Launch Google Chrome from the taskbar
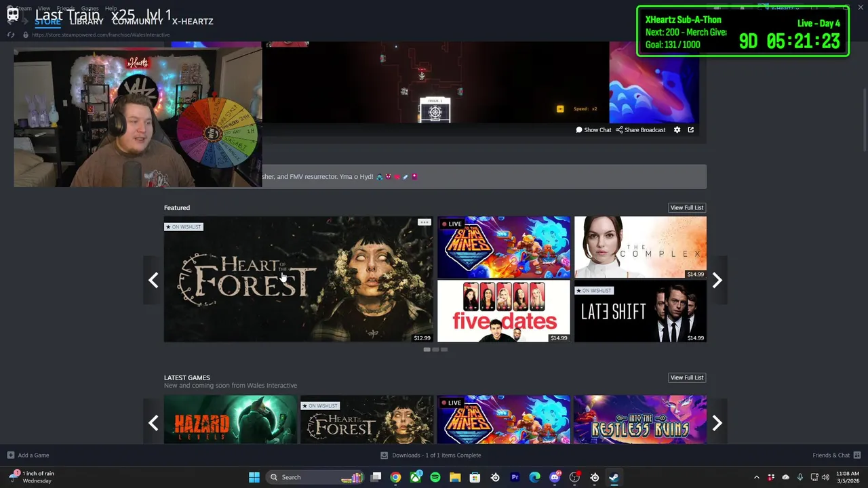This screenshot has height=488, width=868. coord(395,477)
